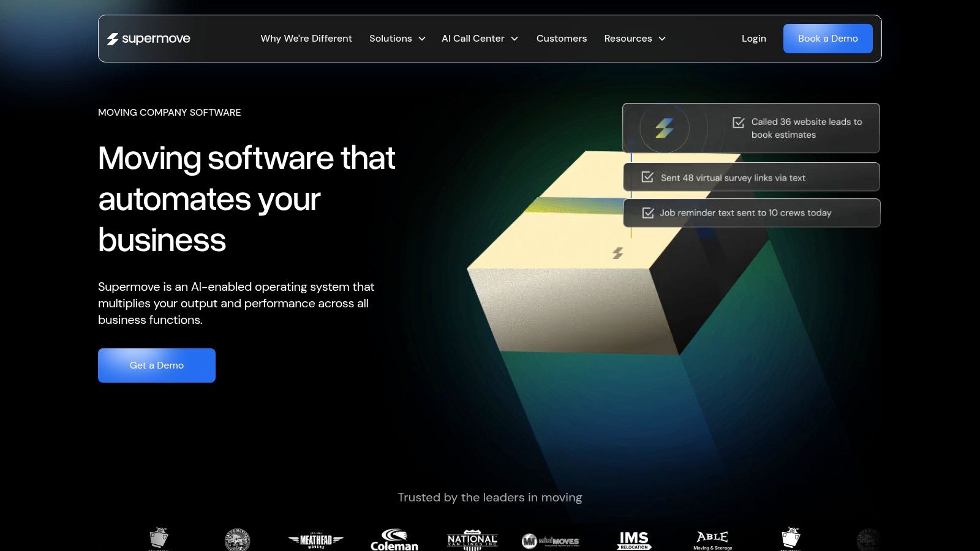Viewport: 980px width, 551px height.
Task: Click the Able Moving & Storage logo
Action: click(x=712, y=540)
